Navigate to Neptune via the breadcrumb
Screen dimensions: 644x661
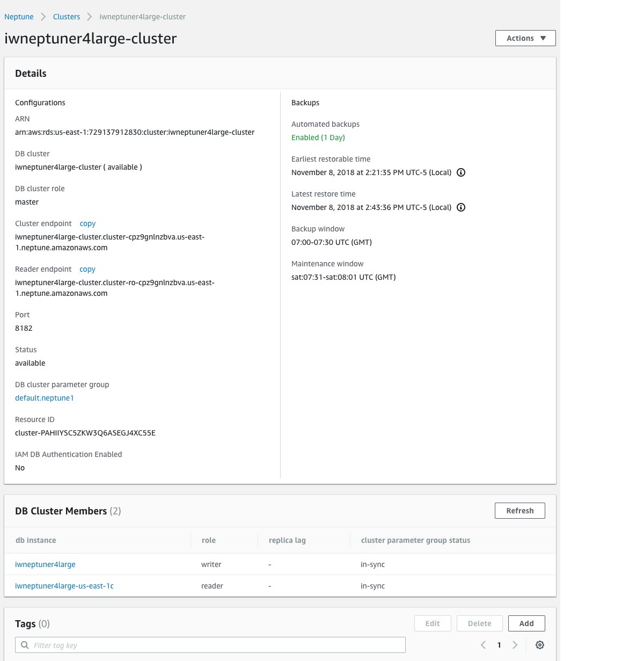19,17
